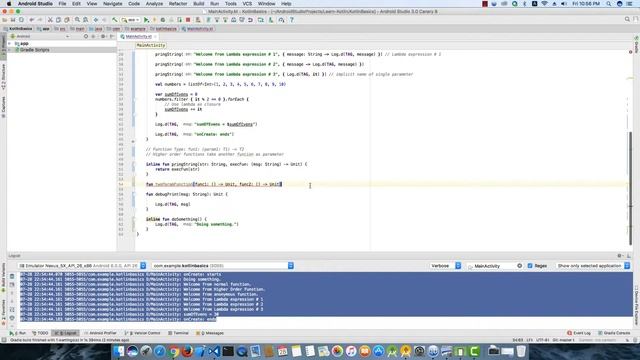Click the Make Project hammer icon
The image size is (640, 360).
tap(115, 20)
